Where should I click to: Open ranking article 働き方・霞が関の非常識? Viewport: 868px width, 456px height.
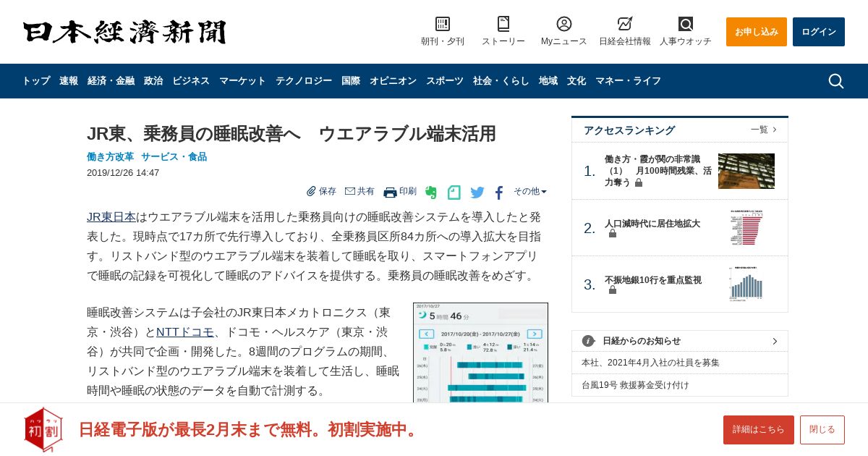658,171
